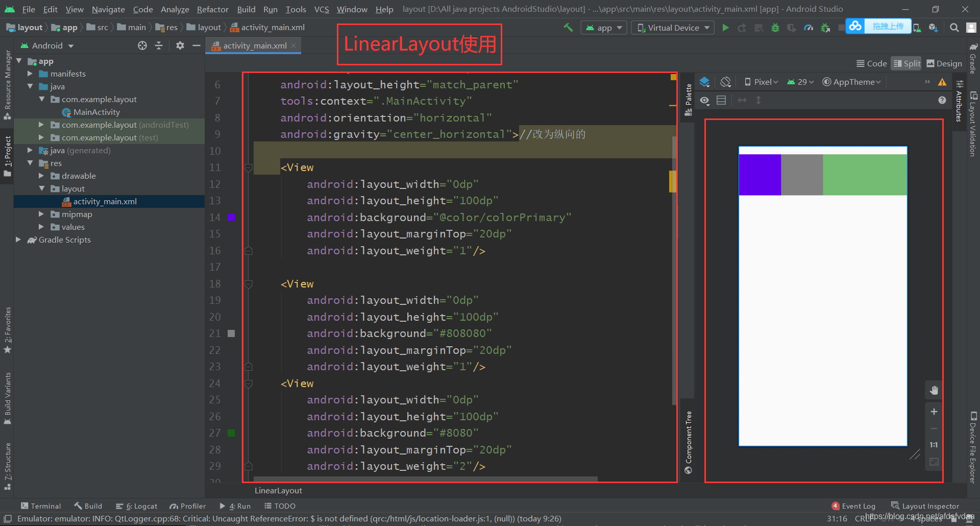Click green #8080 gutter swatch on line 27
The height and width of the screenshot is (526, 980).
point(231,433)
